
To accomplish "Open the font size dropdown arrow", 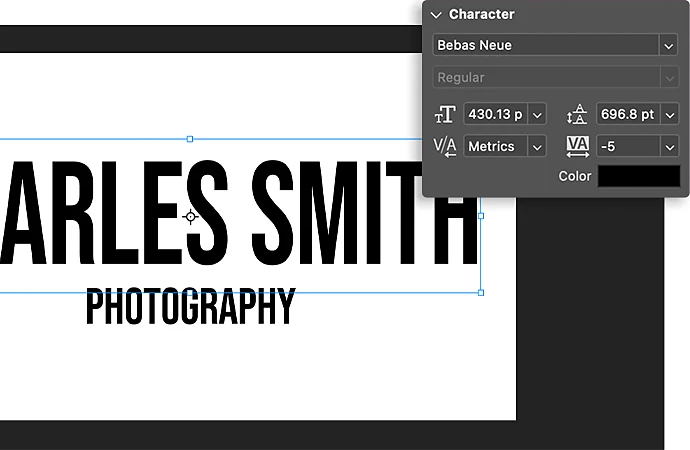I will coord(537,114).
